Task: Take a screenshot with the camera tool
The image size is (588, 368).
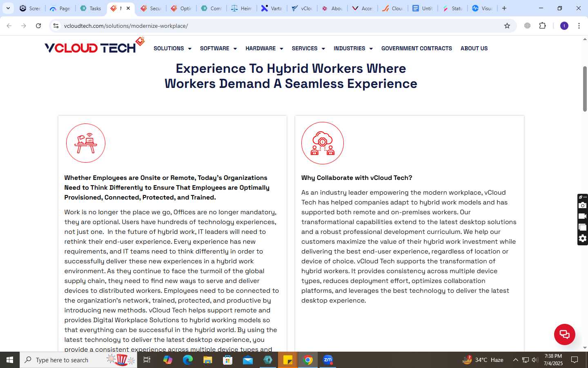Action: pos(583,205)
